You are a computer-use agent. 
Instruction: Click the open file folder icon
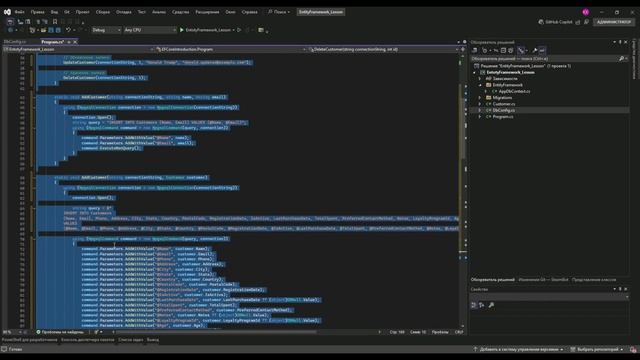click(x=43, y=30)
